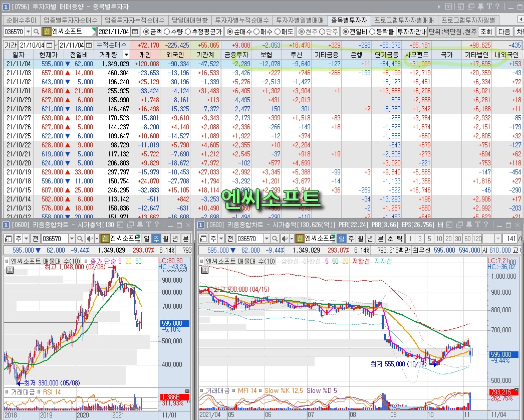Open the 거래량 column header dropdown arrow

(x=126, y=55)
